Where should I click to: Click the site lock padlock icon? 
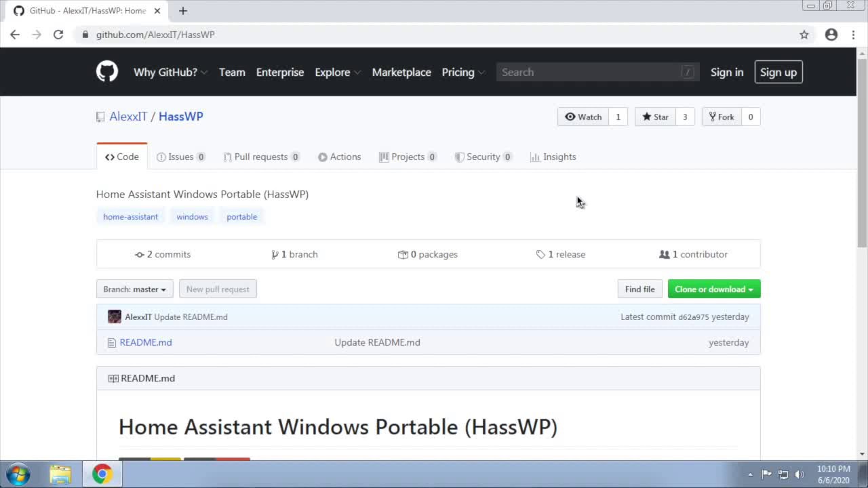(85, 35)
